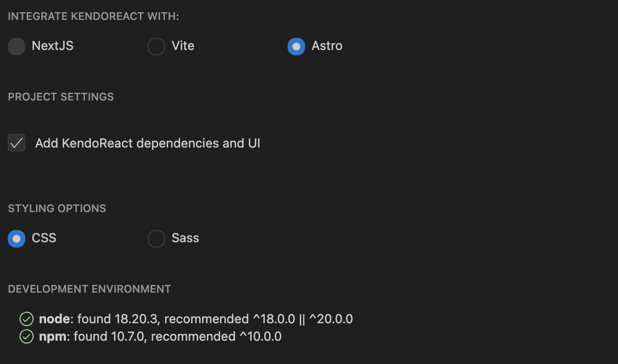This screenshot has height=364, width=618.
Task: Uncheck Add KendoReact dependencies checkbox
Action: [17, 143]
